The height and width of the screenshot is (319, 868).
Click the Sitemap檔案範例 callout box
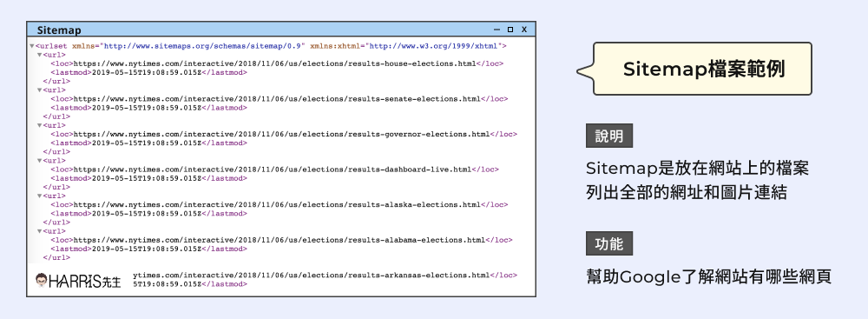pyautogui.click(x=702, y=70)
